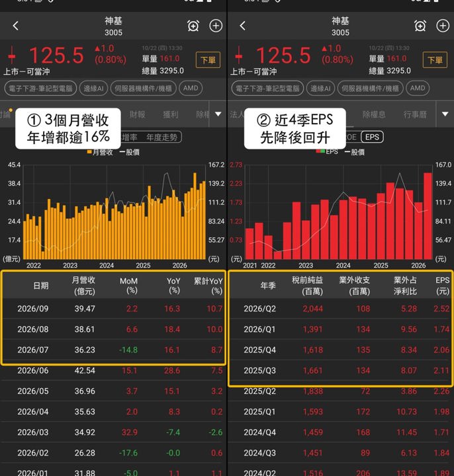The height and width of the screenshot is (476, 454).
Task: Tap the 10.73 non-operating ratio for 2025/Q1
Action: click(406, 412)
